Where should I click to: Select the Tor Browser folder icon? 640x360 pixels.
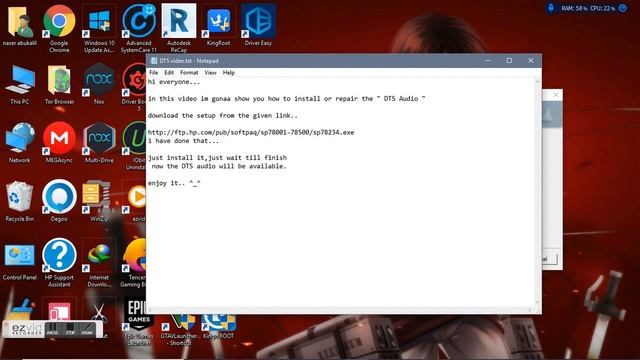[x=59, y=84]
